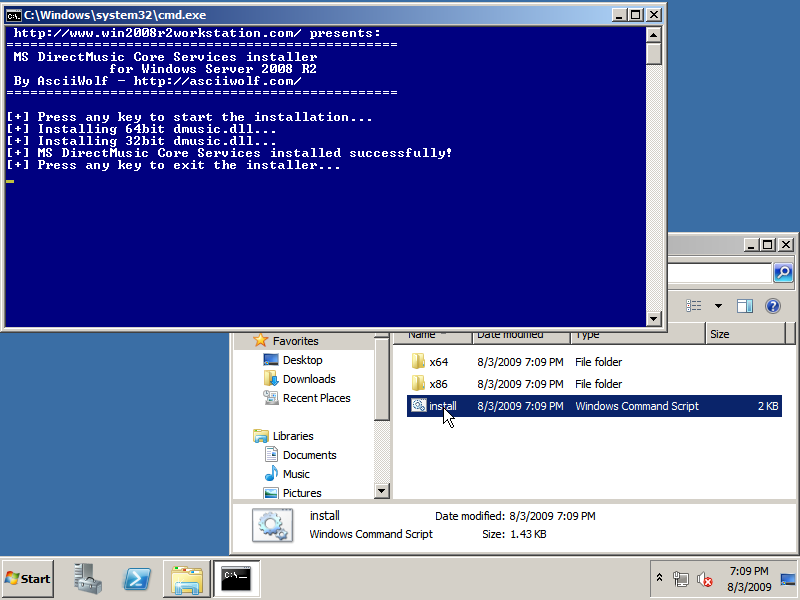Click the 'File folder' type of x64

coord(598,362)
